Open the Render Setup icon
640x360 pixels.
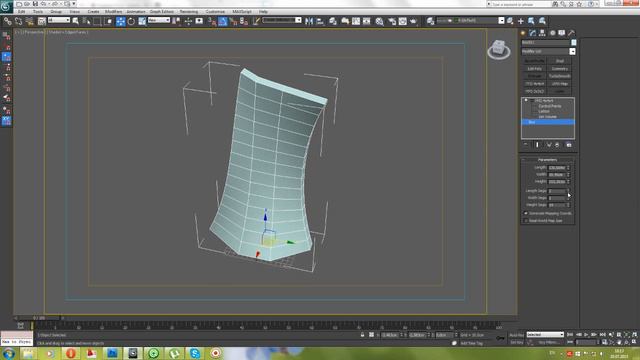pyautogui.click(x=391, y=21)
